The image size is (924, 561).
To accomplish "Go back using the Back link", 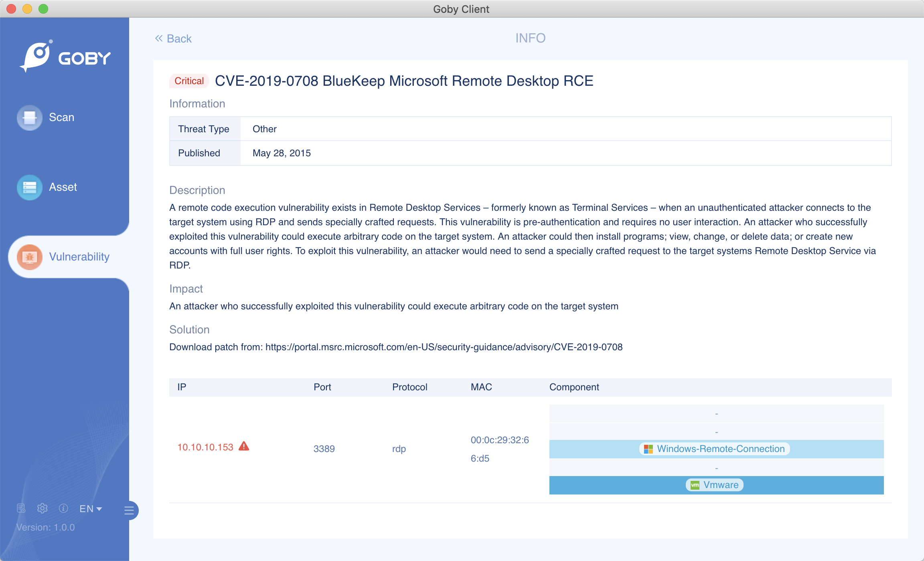I will pos(173,38).
